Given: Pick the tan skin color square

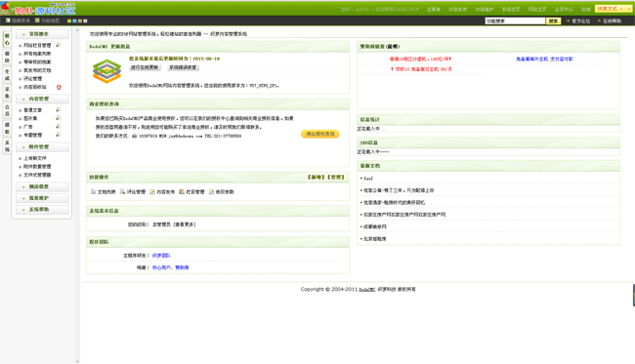Looking at the screenshot, I should point(80,21).
